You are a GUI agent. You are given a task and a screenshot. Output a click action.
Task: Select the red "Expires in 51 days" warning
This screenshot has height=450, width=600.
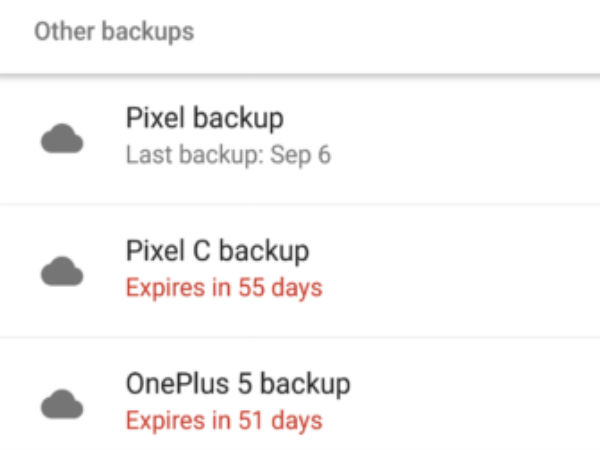click(224, 421)
